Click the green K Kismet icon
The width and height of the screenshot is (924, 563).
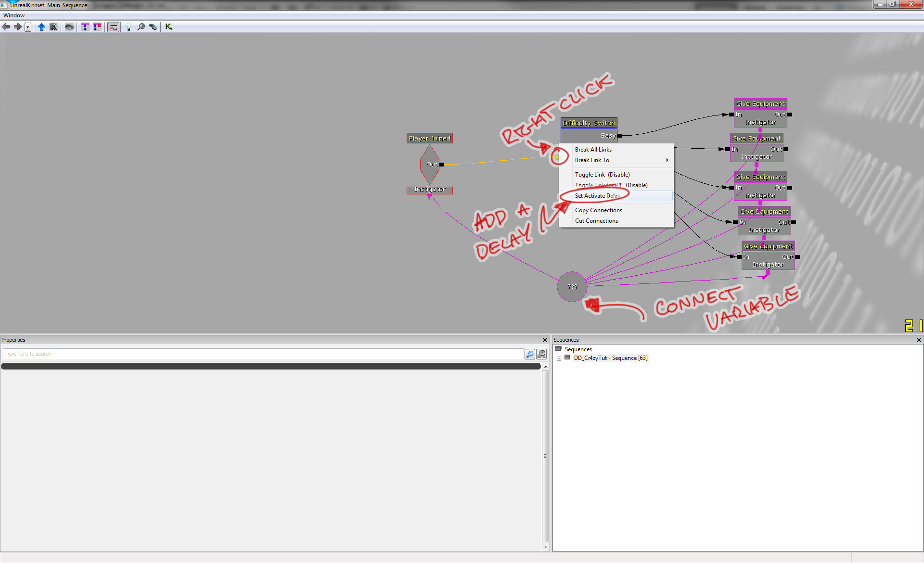pyautogui.click(x=168, y=27)
